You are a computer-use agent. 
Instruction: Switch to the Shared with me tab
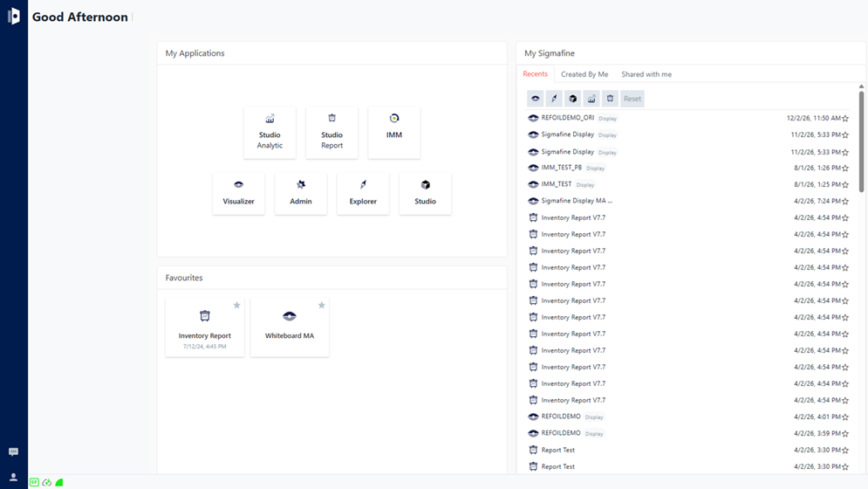click(646, 74)
